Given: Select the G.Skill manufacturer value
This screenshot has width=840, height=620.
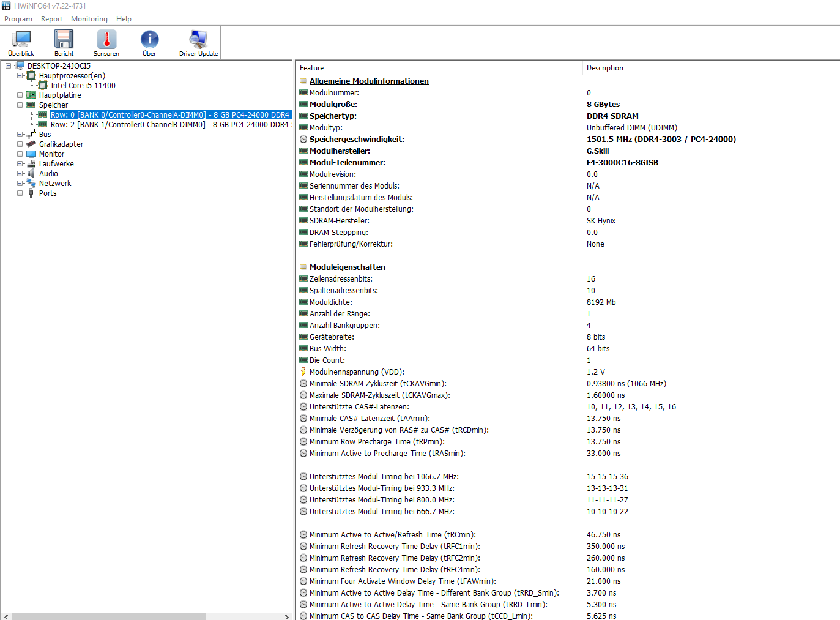Looking at the screenshot, I should (598, 151).
